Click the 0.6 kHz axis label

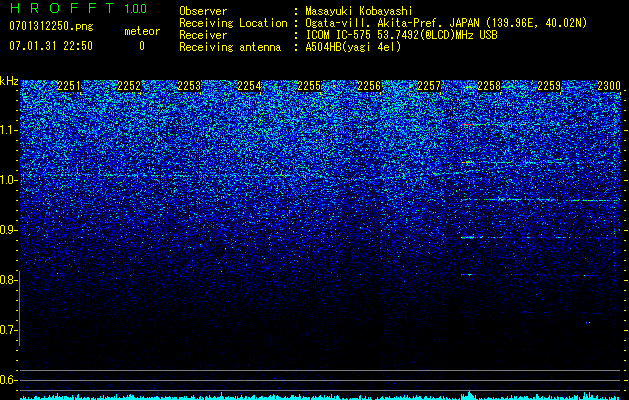click(8, 380)
